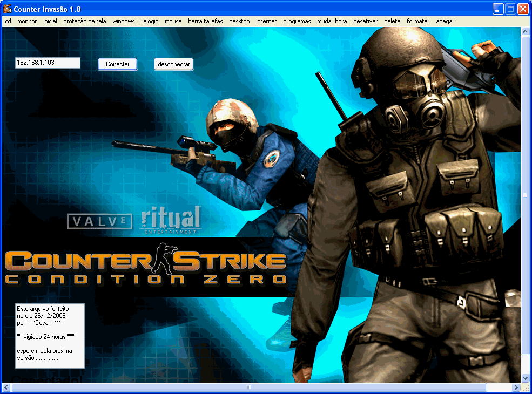Open the monitor menu
Image resolution: width=532 pixels, height=394 pixels.
tap(26, 21)
